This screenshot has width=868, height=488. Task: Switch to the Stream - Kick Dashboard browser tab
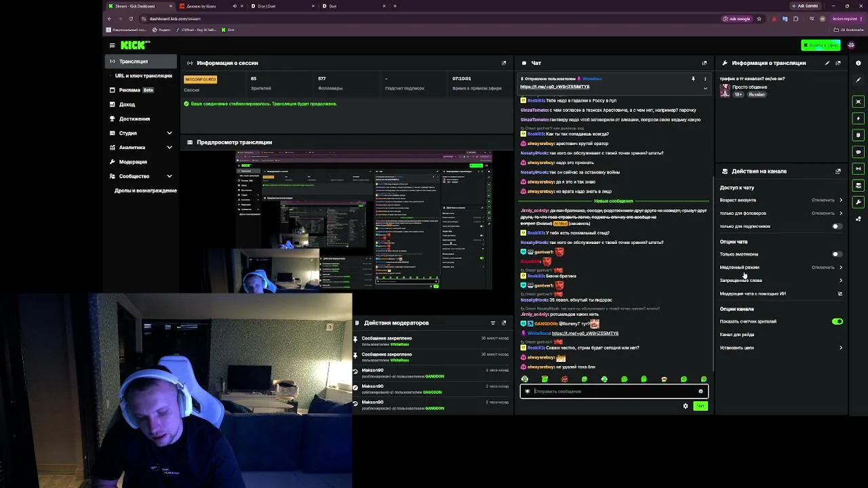point(139,6)
